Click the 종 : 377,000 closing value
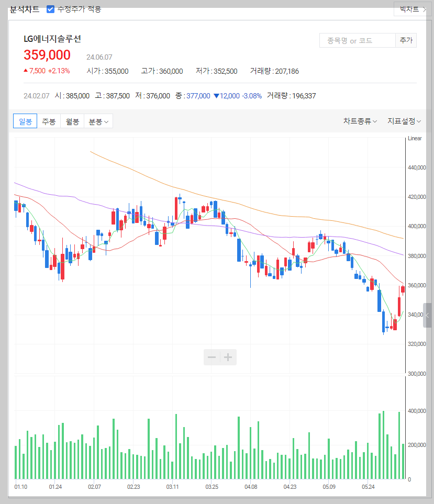The height and width of the screenshot is (504, 434). [193, 96]
